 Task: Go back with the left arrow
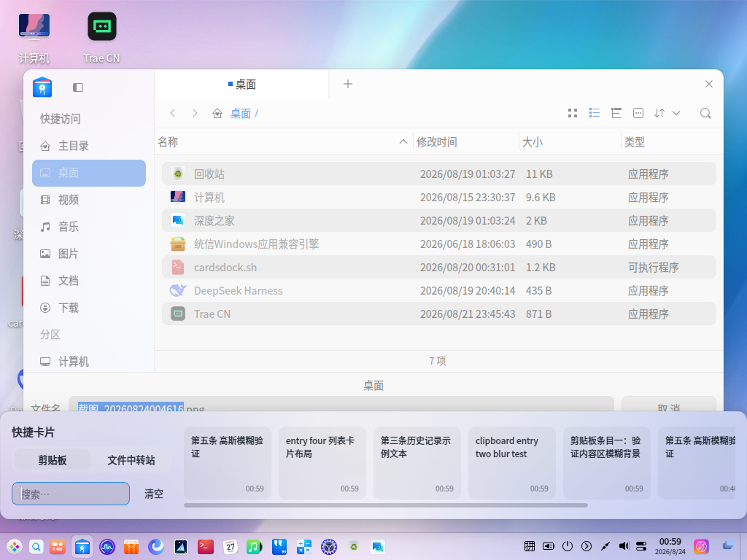tap(172, 113)
